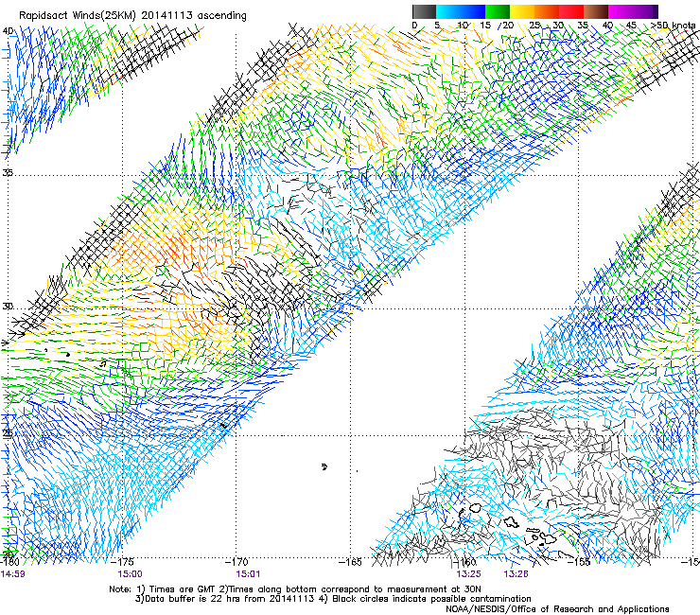This screenshot has width=700, height=615.
Task: Click the '10' legend scale label
Action: point(463,26)
